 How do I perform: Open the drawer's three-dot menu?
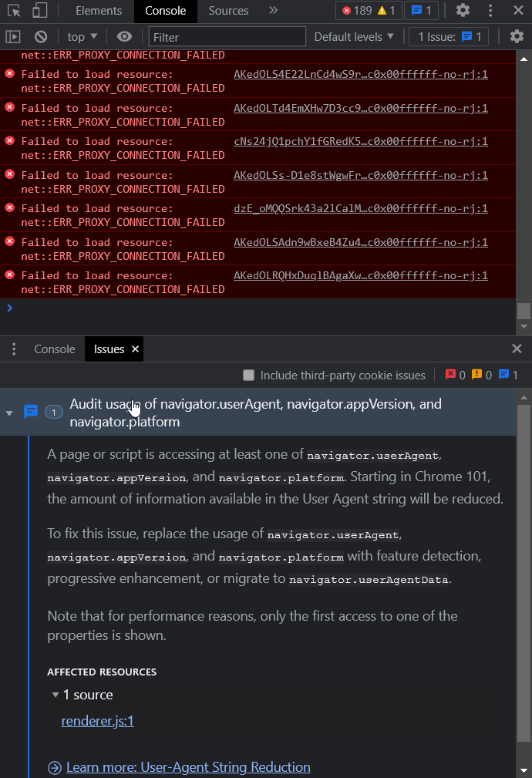pos(14,349)
